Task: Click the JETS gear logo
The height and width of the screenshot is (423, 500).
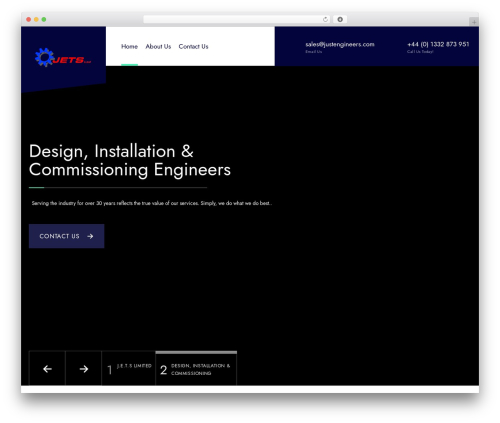Action: coord(63,57)
